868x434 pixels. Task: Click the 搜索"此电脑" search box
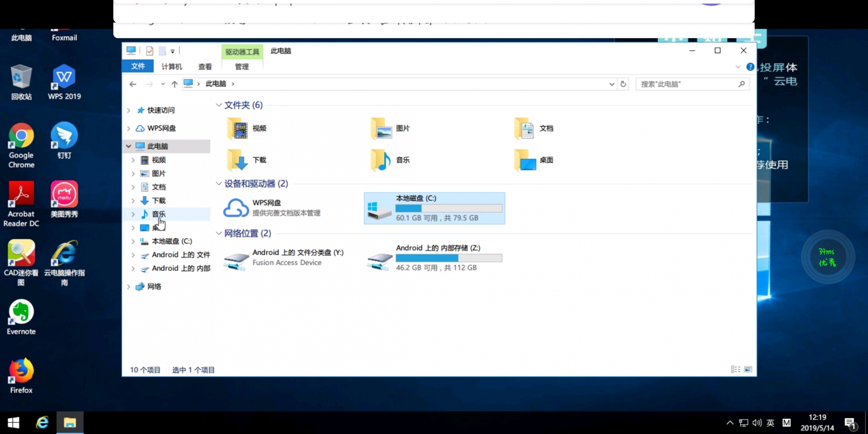click(x=688, y=84)
